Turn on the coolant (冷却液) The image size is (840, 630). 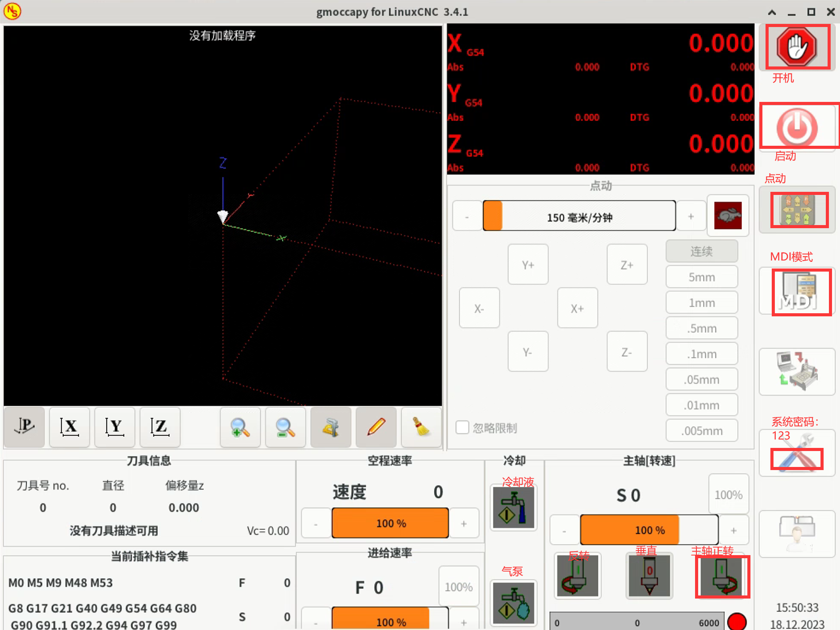(x=513, y=506)
